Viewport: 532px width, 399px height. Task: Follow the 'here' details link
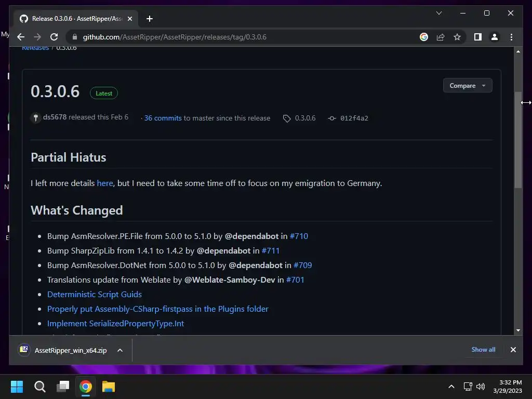[105, 183]
